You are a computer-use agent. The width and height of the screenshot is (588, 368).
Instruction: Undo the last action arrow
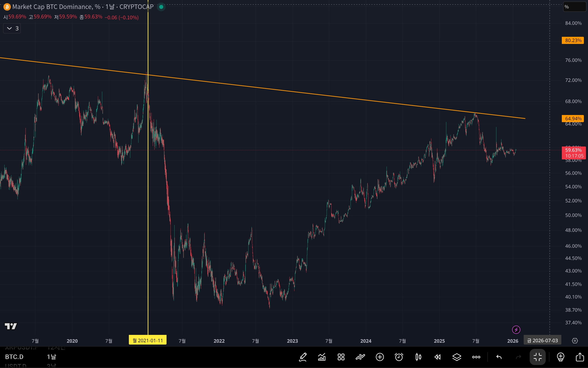[499, 357]
